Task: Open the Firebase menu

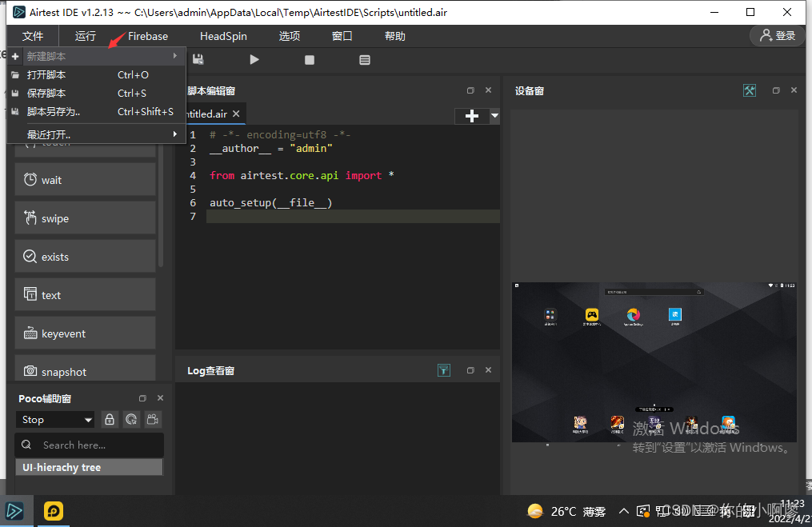Action: pos(148,36)
